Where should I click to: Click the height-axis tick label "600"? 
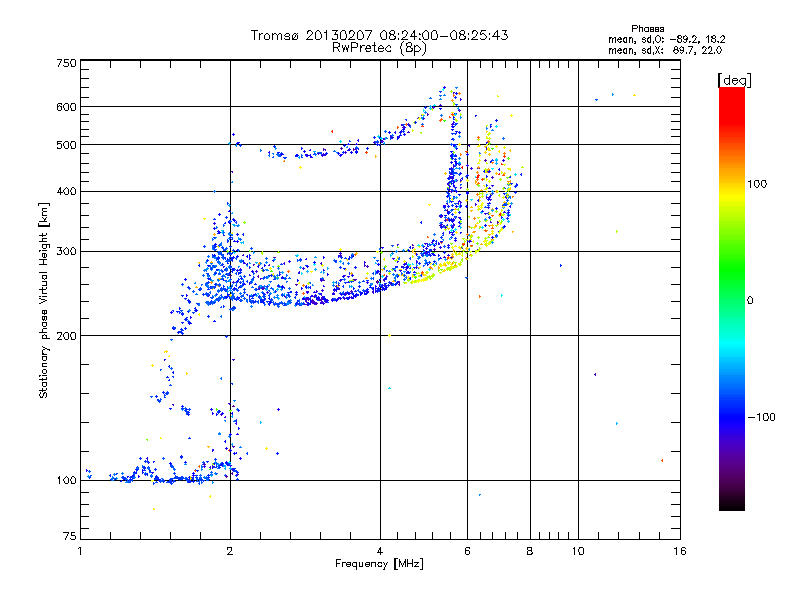click(67, 107)
